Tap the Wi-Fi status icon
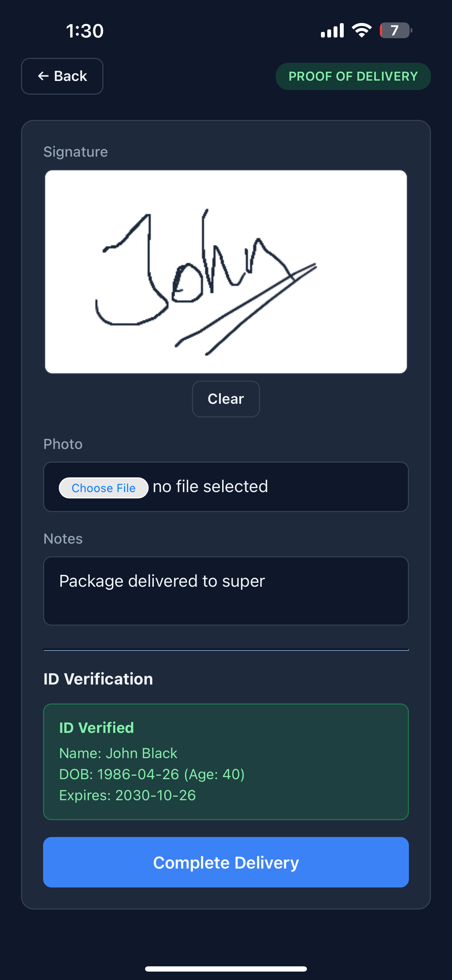Screen dimensions: 452x980 click(x=362, y=30)
